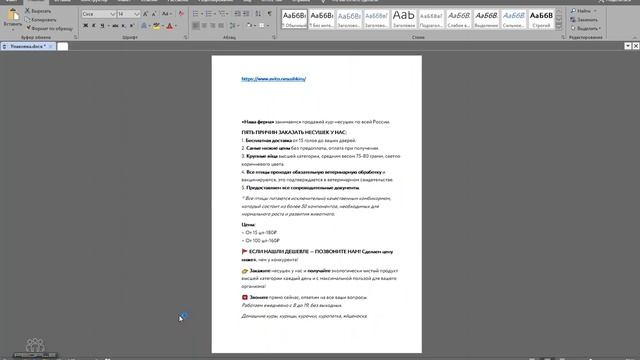Click the Заменить (Replace) button
Screen dimensions: 640x360
coord(584,20)
